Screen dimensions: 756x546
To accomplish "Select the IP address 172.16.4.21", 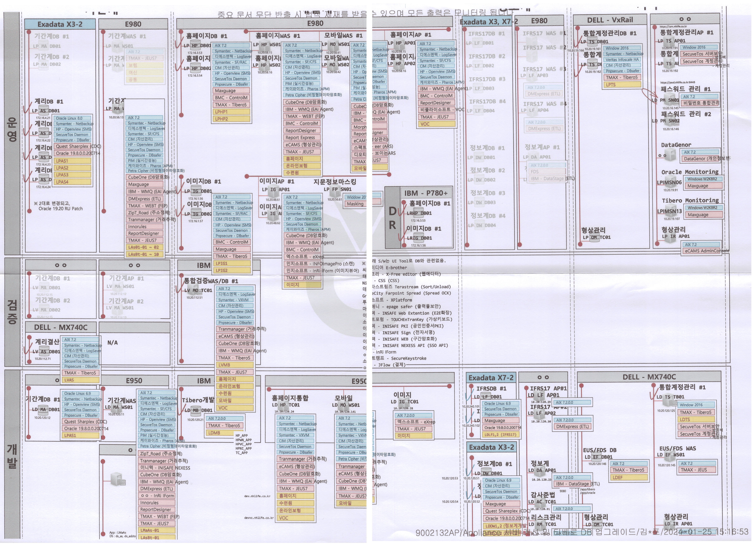I will (43, 118).
